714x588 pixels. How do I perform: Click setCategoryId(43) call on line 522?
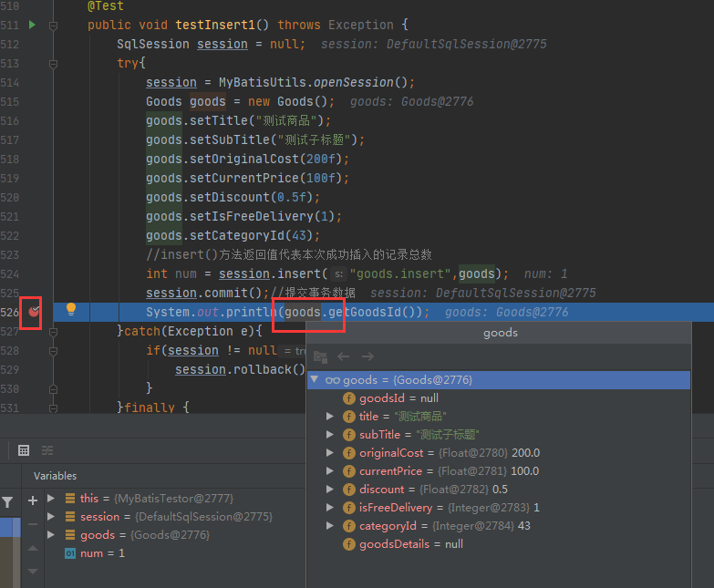(252, 235)
